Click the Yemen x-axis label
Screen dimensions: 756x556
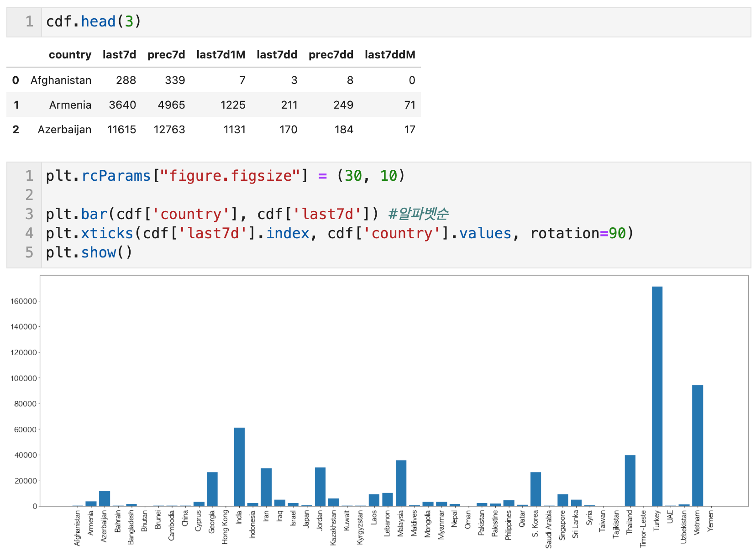[x=711, y=521]
